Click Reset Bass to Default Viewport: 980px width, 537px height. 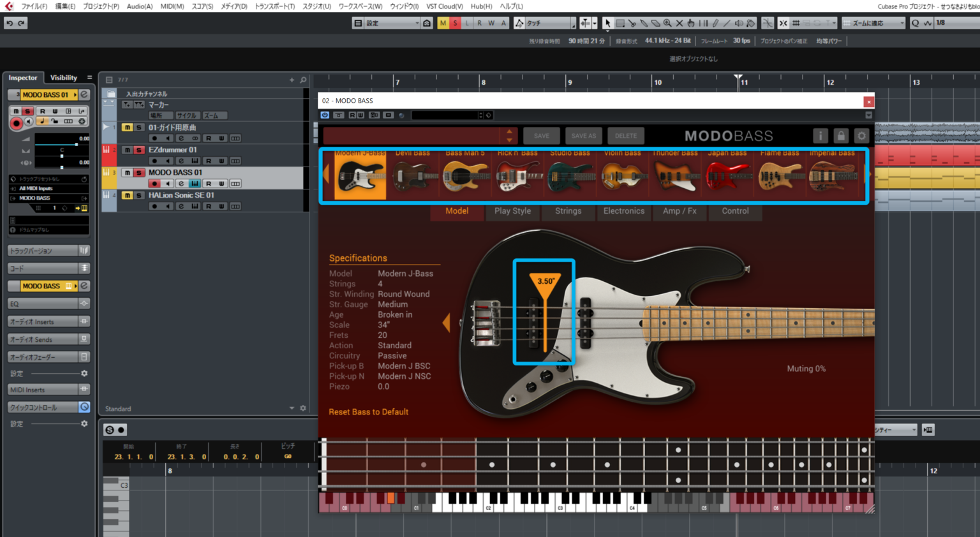point(368,411)
